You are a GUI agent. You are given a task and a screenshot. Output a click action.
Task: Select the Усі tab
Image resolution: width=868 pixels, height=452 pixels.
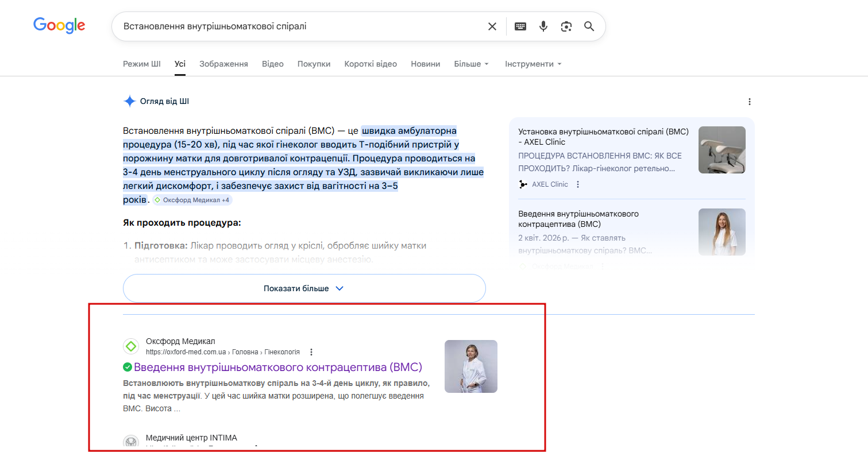180,64
